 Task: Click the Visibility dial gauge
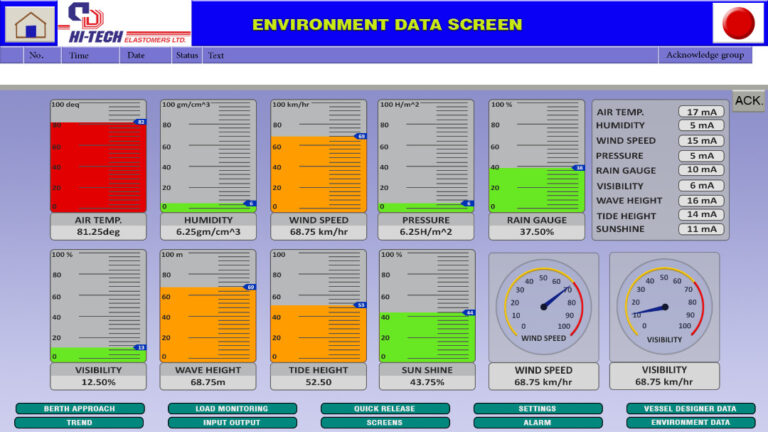pyautogui.click(x=664, y=305)
